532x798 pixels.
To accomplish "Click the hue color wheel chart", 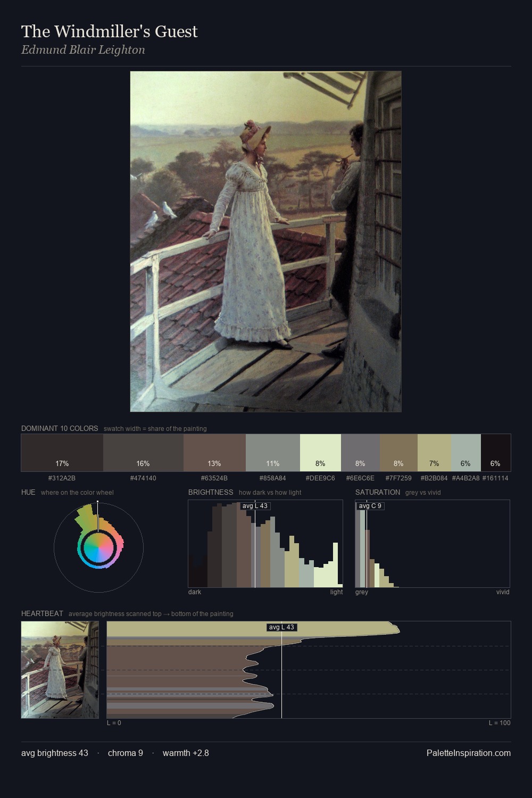I will [98, 547].
